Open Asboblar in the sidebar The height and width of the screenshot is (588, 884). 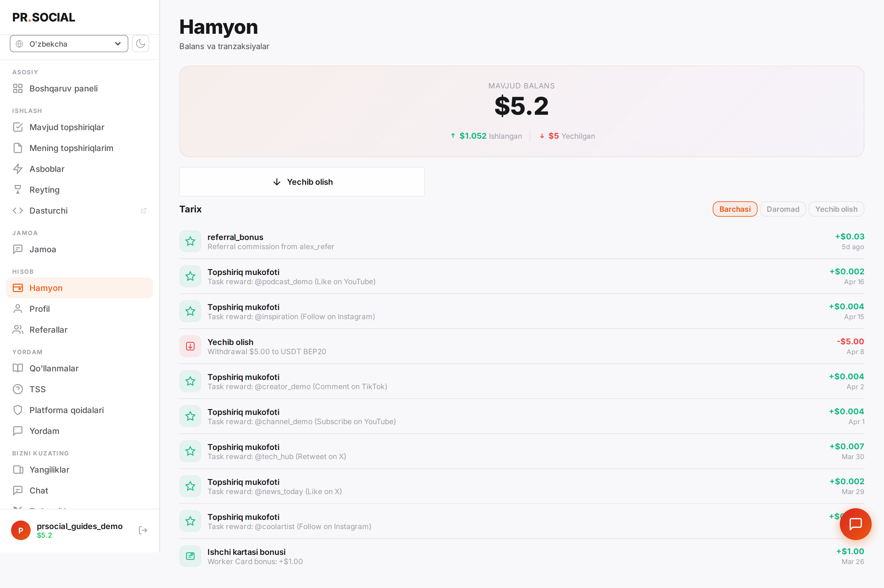[x=79, y=169]
